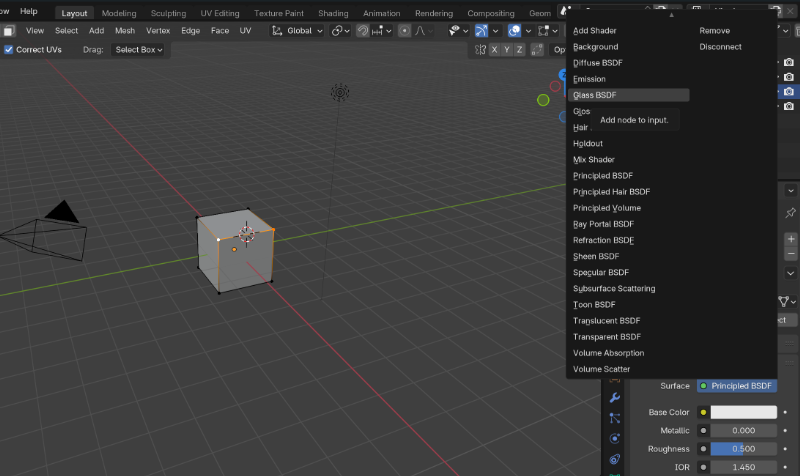Click the Roughness value slider
Screen dimensions: 800x476
tap(743, 449)
